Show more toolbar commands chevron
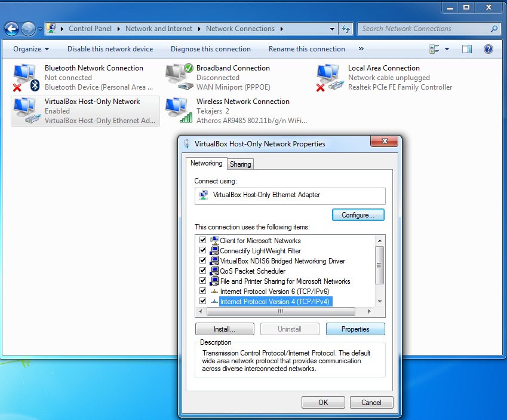 (x=361, y=49)
